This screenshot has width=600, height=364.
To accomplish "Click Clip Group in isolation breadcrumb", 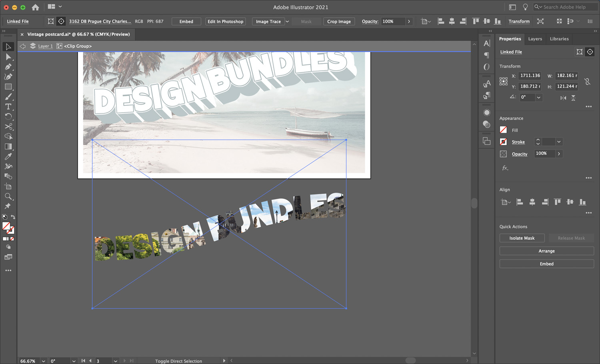I will click(x=78, y=46).
